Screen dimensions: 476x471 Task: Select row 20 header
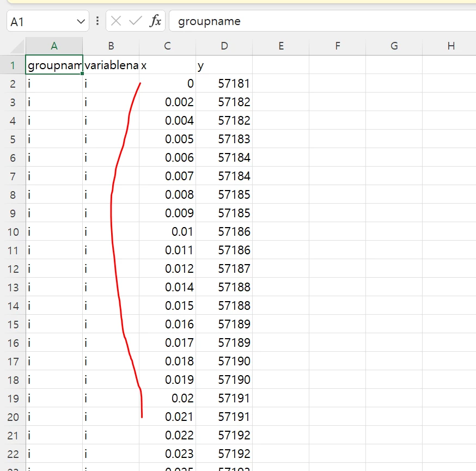(x=13, y=417)
